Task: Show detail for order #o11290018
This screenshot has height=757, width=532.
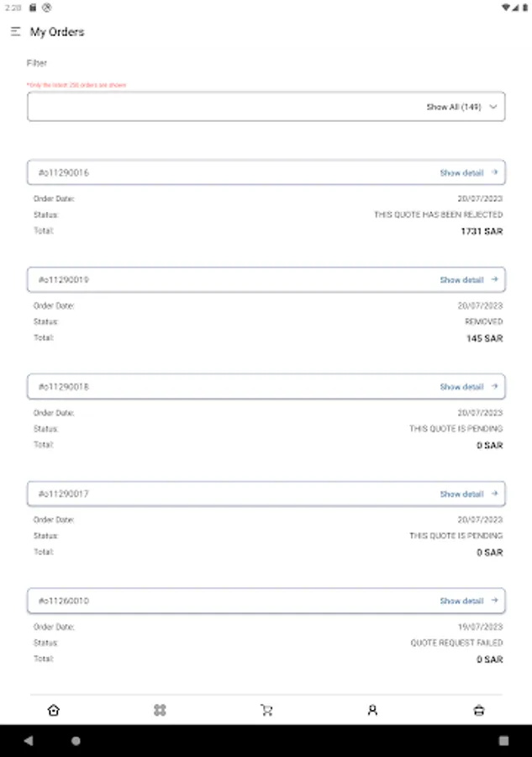Action: [462, 387]
